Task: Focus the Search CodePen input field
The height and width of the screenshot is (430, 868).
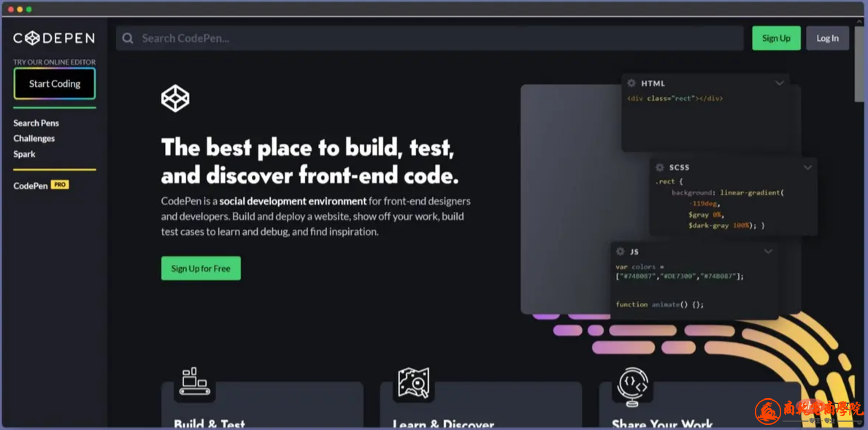Action: (x=429, y=38)
